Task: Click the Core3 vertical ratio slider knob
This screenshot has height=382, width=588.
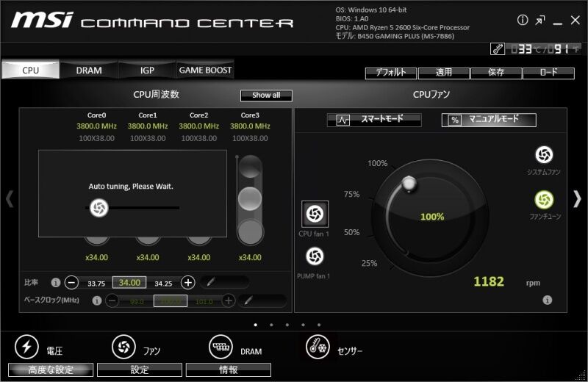Action: point(250,199)
